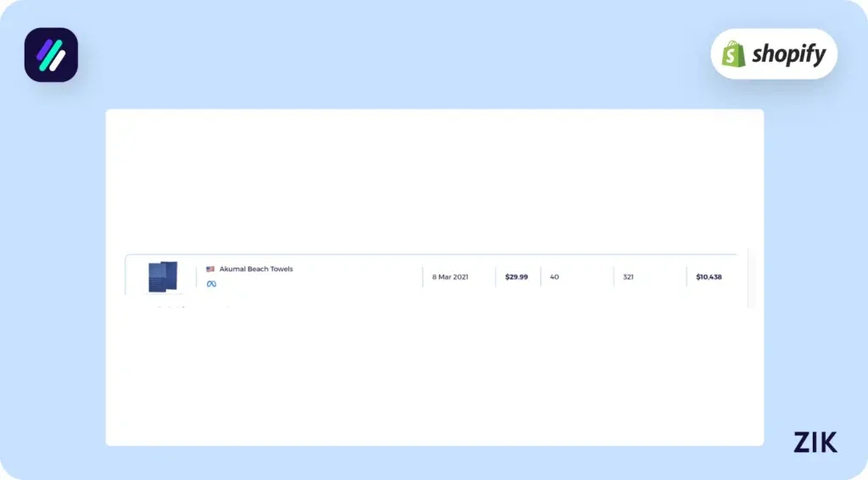Click the shopify wordmark text
Viewport: 868px width, 480px height.
point(787,54)
